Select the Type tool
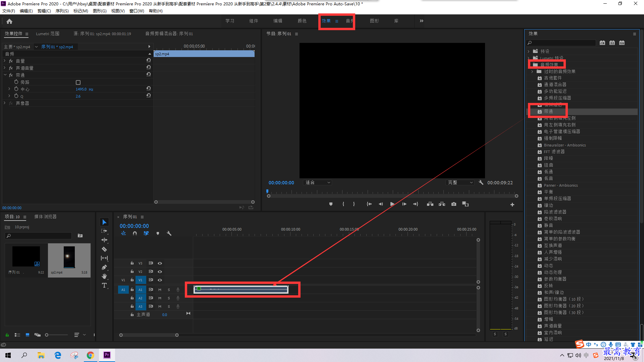This screenshot has width=644, height=362. (x=104, y=285)
